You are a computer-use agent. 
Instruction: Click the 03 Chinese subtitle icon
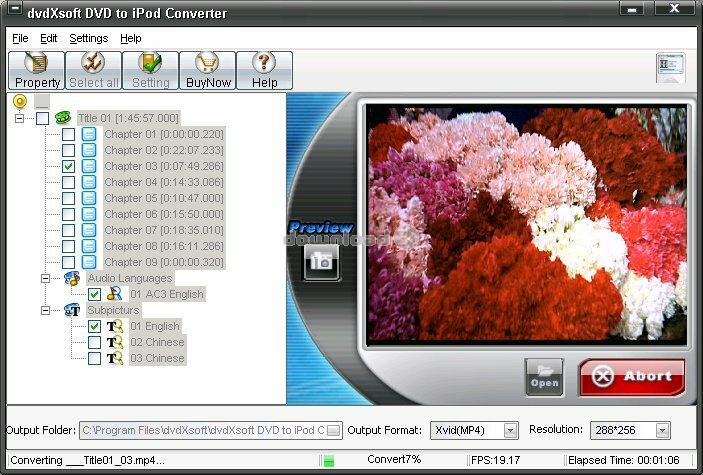click(115, 358)
